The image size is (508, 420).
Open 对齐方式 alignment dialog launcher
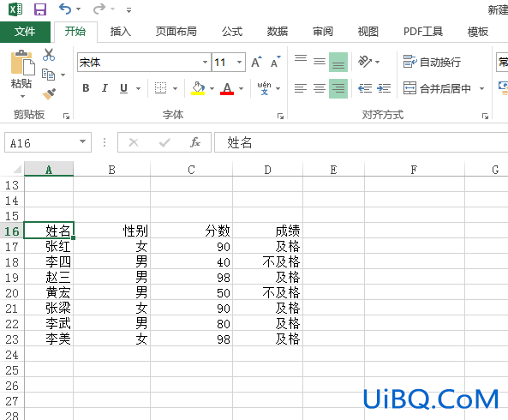(x=485, y=116)
